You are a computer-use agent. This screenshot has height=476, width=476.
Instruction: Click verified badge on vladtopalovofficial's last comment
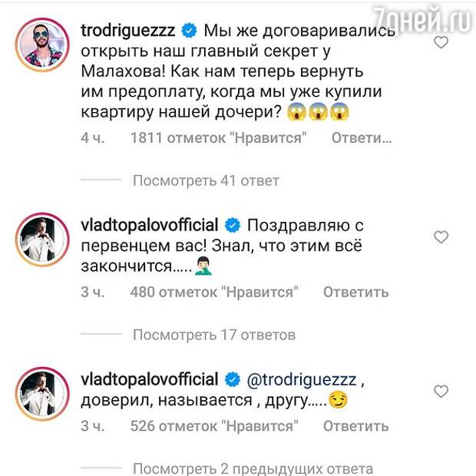[233, 380]
